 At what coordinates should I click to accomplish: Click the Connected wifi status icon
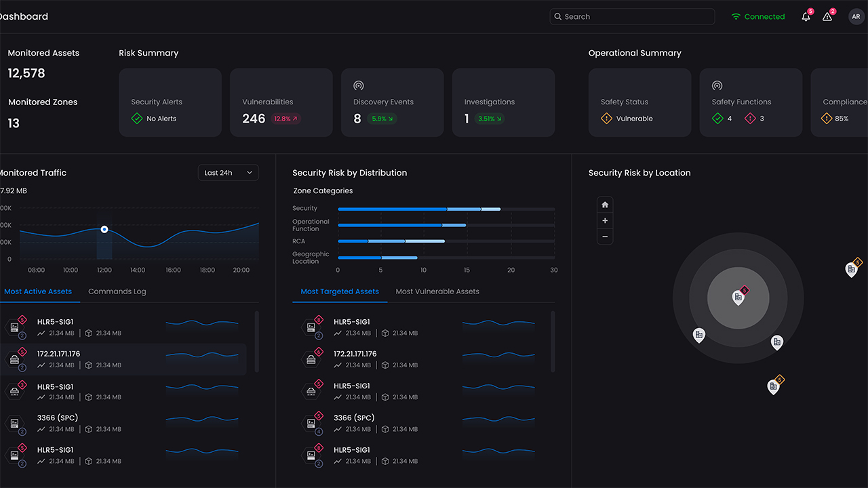click(x=736, y=17)
